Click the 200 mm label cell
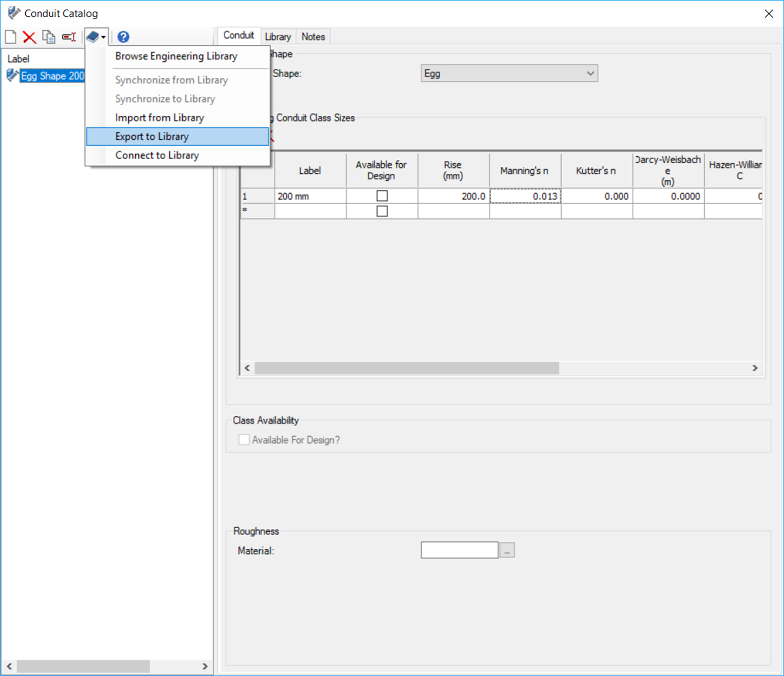Viewport: 784px width, 676px height. point(310,196)
